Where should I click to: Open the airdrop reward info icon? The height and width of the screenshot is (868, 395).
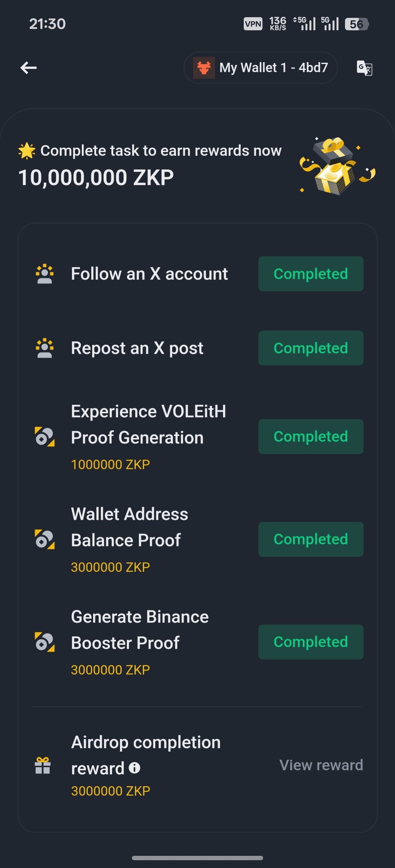point(135,768)
